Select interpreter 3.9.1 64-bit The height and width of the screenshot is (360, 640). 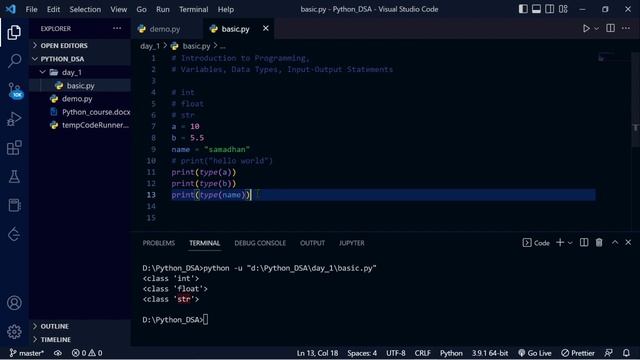[490, 353]
